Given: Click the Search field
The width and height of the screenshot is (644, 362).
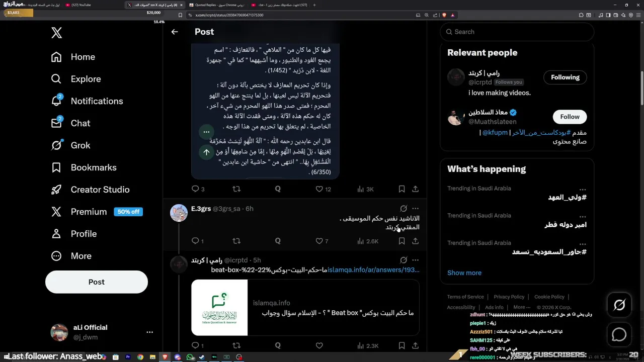Looking at the screenshot, I should click(x=517, y=32).
